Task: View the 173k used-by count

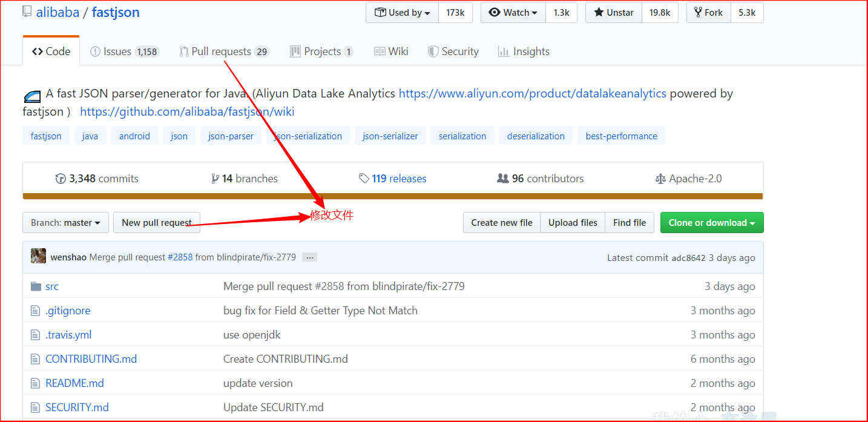Action: (x=455, y=13)
